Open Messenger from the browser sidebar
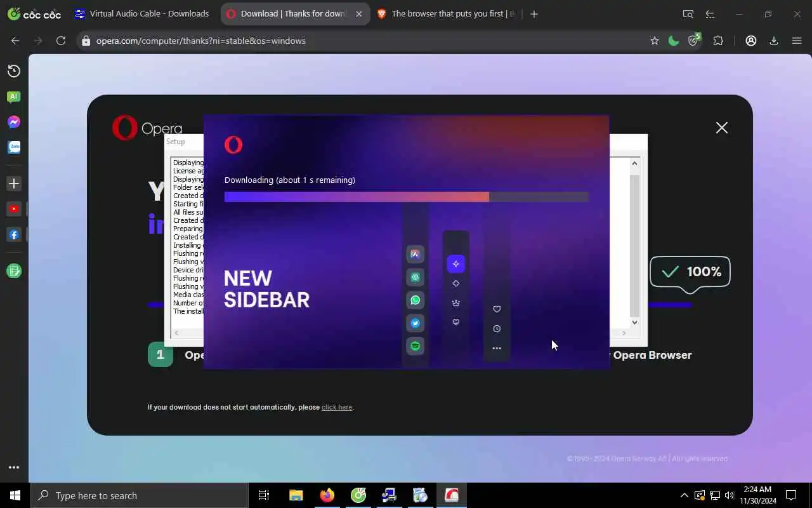 14,122
